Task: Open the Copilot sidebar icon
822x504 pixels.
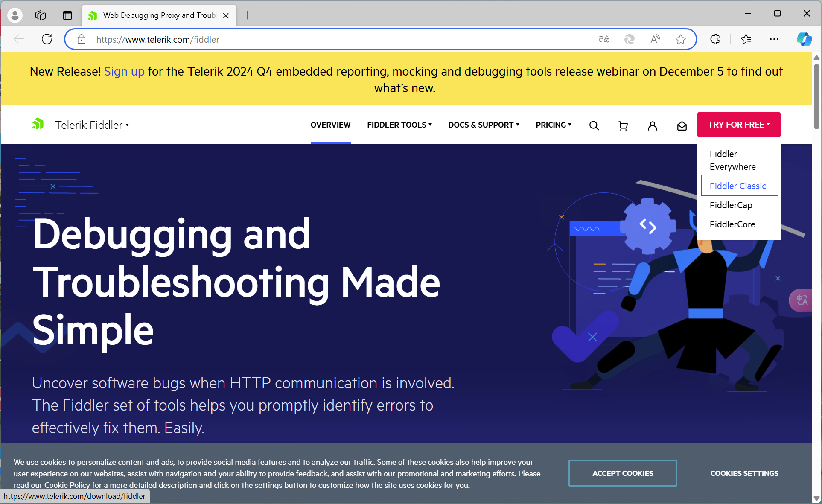Action: coord(804,39)
